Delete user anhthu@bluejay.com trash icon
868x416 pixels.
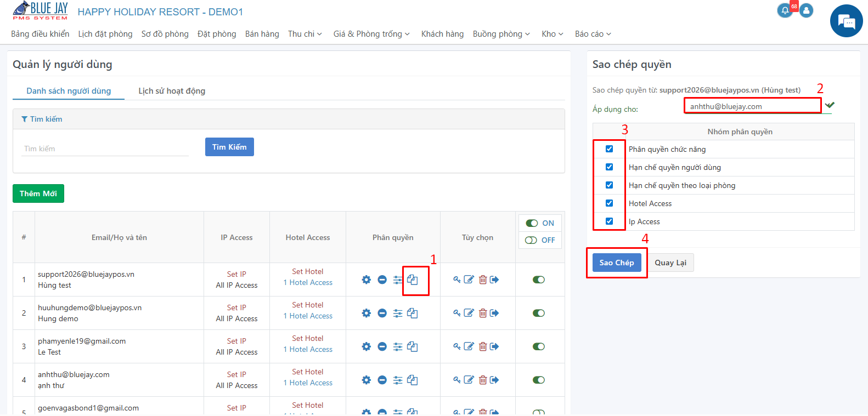click(483, 380)
